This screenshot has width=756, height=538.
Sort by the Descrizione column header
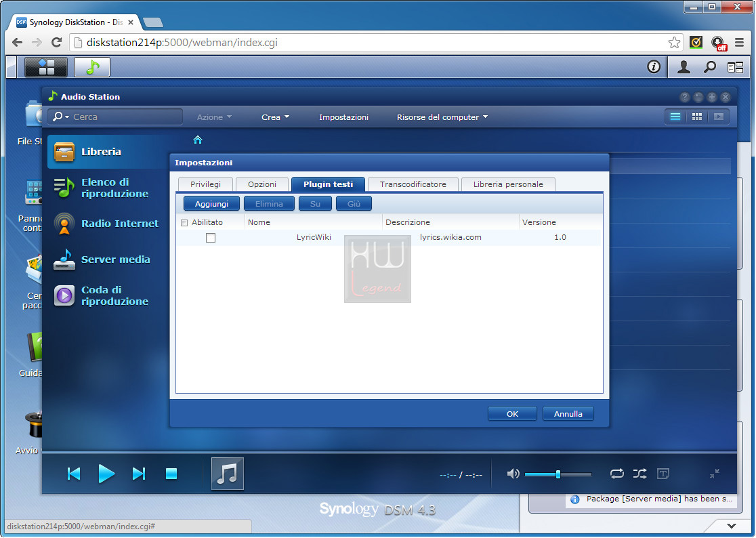pos(450,222)
